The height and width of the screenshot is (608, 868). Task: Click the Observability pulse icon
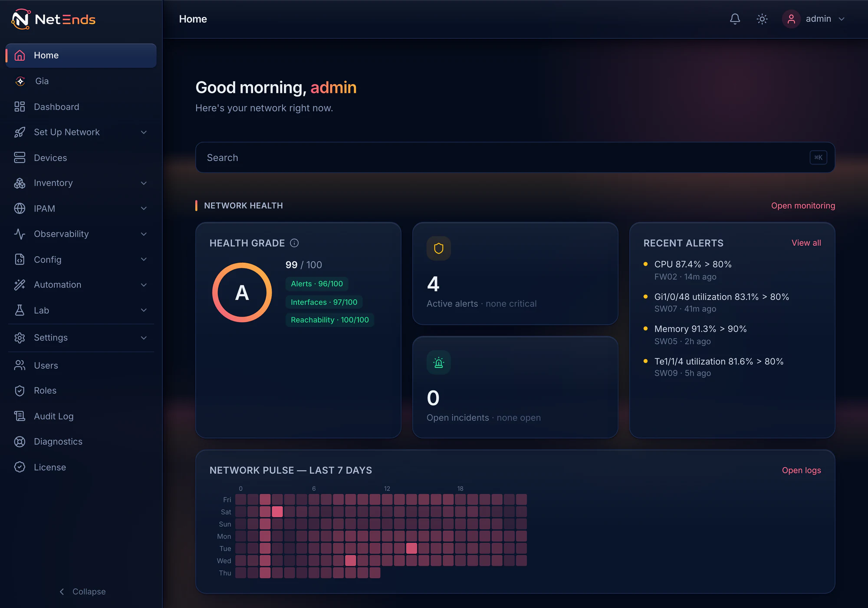pos(20,234)
